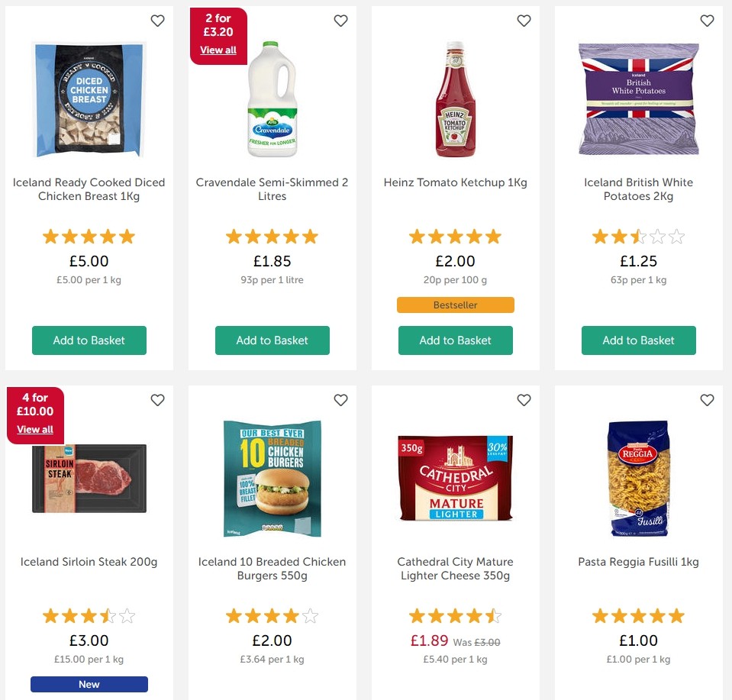Click the Pasta Reggia Fusilli product image

pyautogui.click(x=638, y=477)
